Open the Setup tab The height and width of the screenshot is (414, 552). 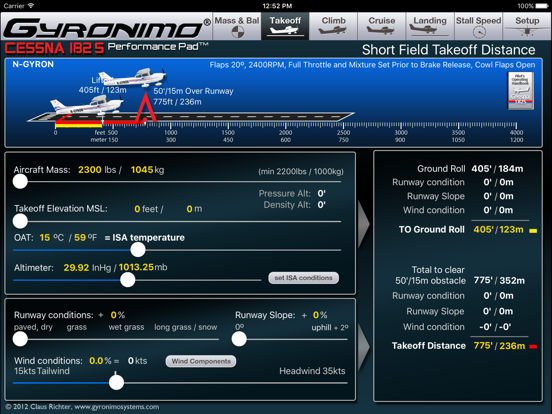(x=527, y=26)
